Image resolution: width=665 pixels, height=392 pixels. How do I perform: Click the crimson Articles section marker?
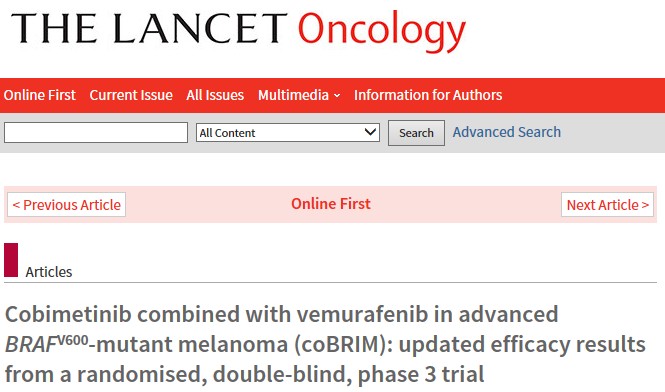coord(11,260)
